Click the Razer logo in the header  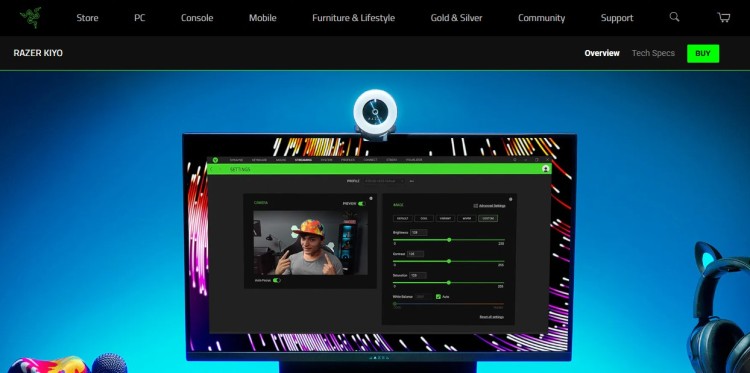coord(30,18)
